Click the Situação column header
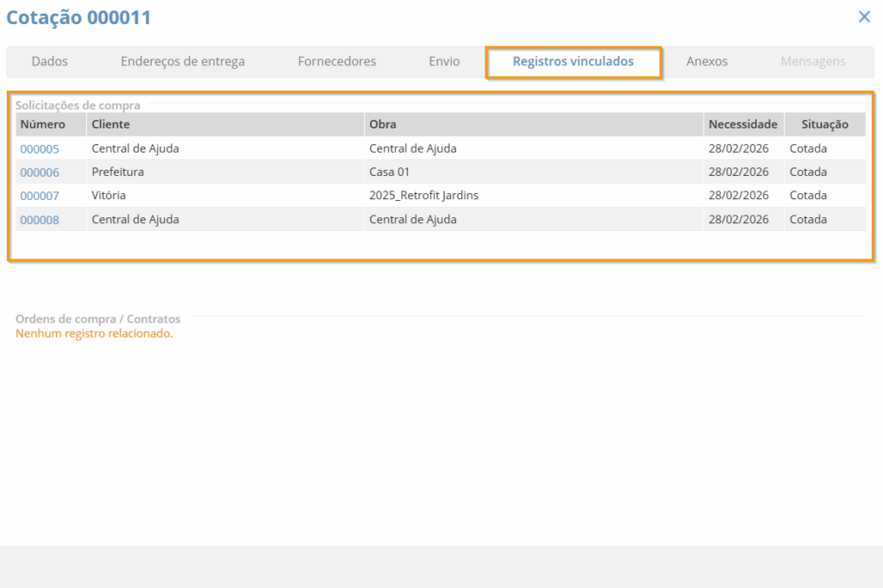 tap(824, 125)
